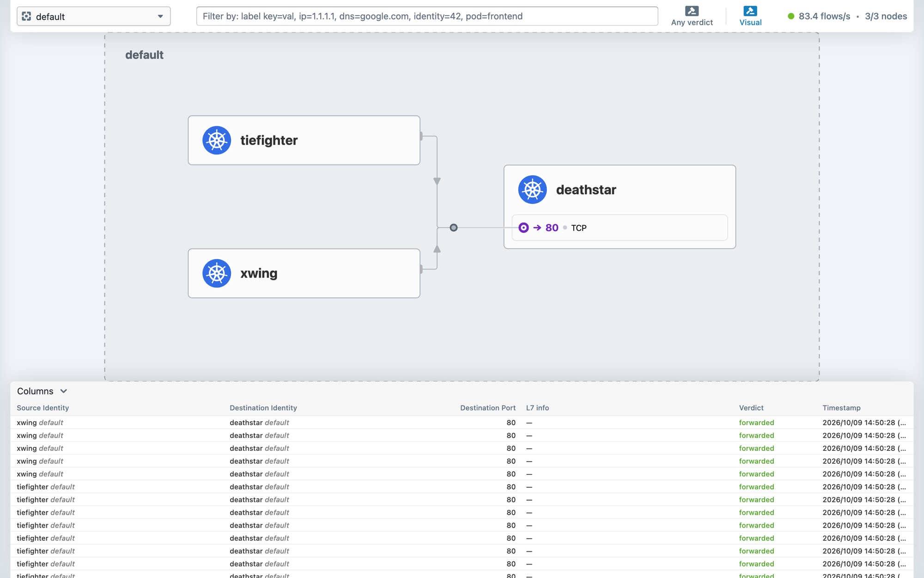Click the green flows status indicator
924x578 pixels.
click(791, 16)
